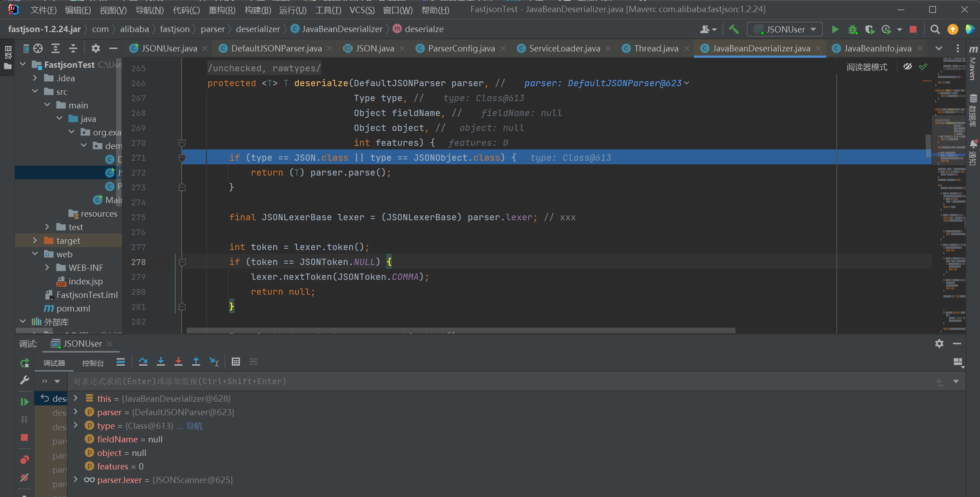The image size is (980, 497).
Task: Click the Run to Cursor icon
Action: click(214, 362)
